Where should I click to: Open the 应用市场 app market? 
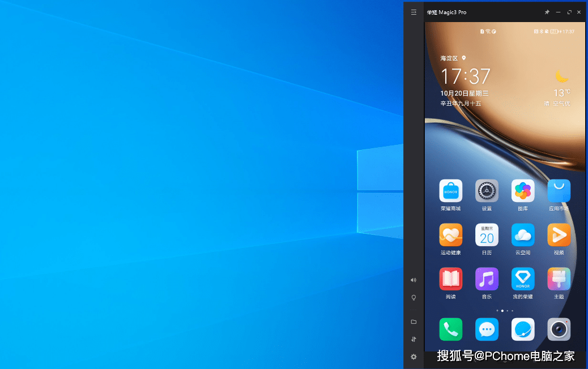click(x=559, y=191)
